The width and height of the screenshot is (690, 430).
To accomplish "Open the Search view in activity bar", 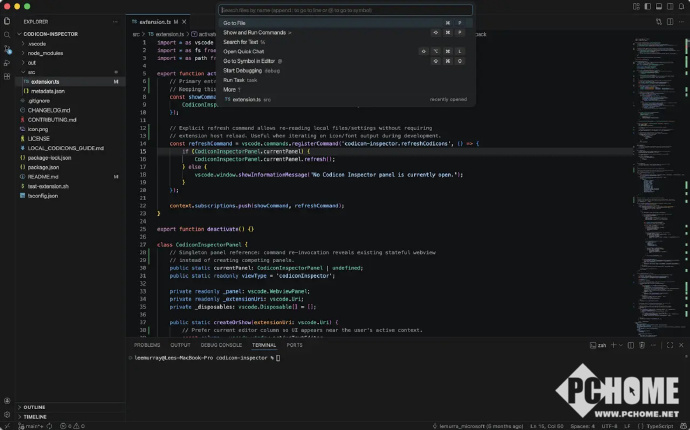I will click(x=7, y=34).
